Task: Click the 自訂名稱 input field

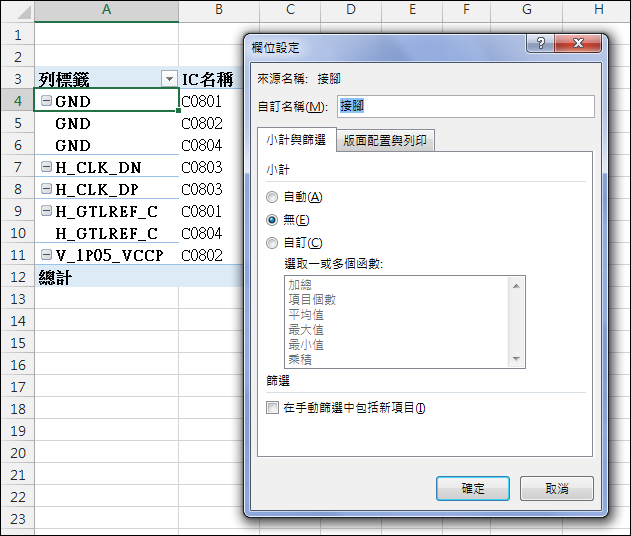Action: coord(466,106)
